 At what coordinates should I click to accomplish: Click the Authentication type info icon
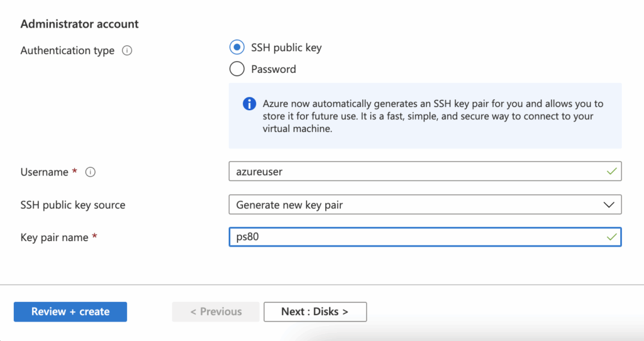pos(127,51)
